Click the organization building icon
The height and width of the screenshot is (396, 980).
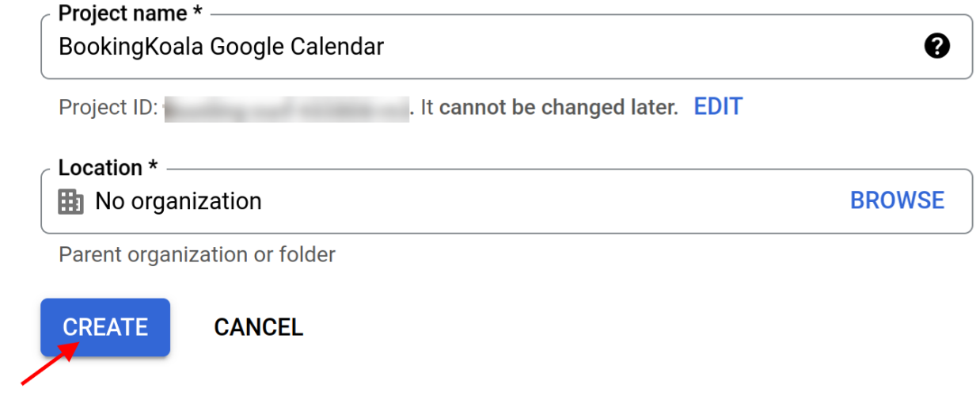coord(71,201)
